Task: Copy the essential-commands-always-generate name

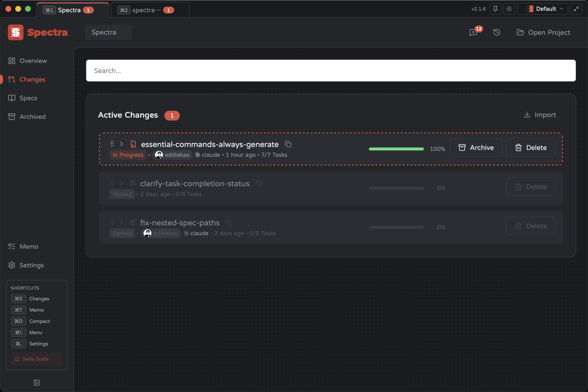Action: tap(288, 144)
